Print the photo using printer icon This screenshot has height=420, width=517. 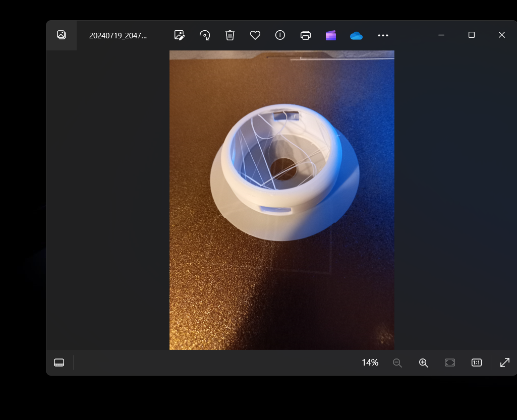[306, 35]
